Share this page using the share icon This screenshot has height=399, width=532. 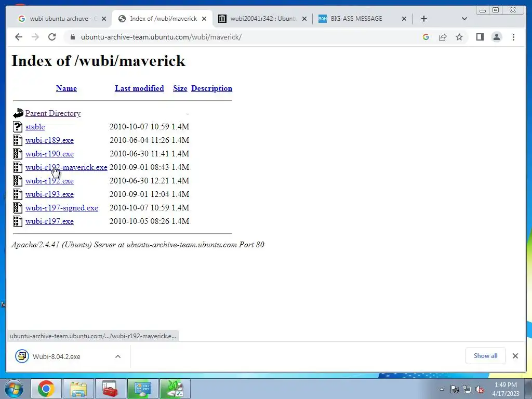coord(443,37)
